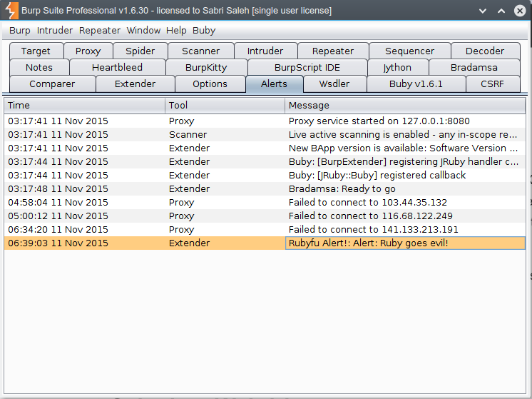This screenshot has width=532, height=399.
Task: Select the Heartbleed tab
Action: 117,68
